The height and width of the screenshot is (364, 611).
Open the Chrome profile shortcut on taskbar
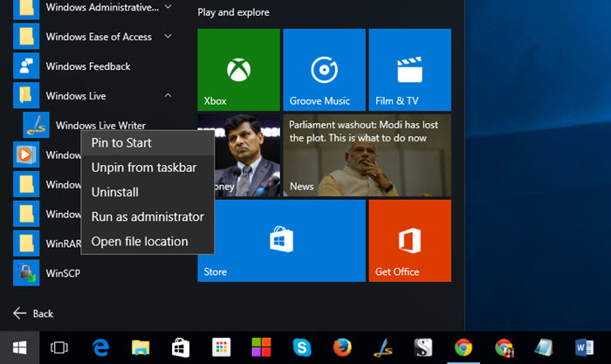tap(505, 347)
